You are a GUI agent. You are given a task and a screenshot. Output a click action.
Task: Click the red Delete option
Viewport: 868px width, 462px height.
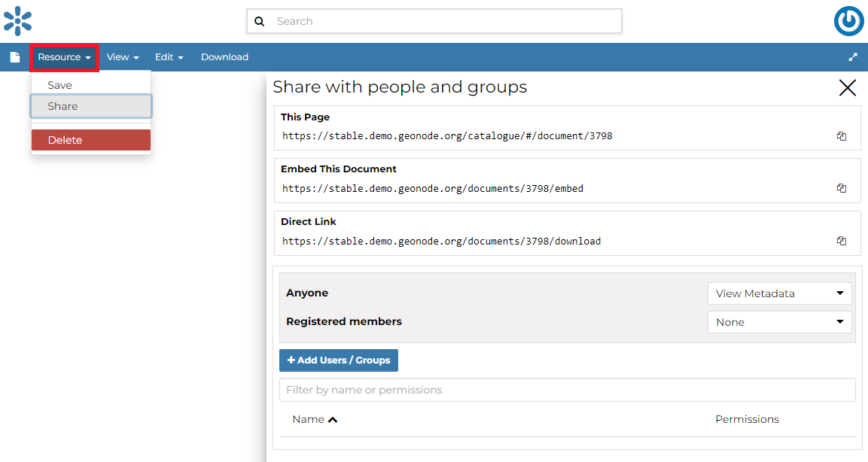click(90, 140)
